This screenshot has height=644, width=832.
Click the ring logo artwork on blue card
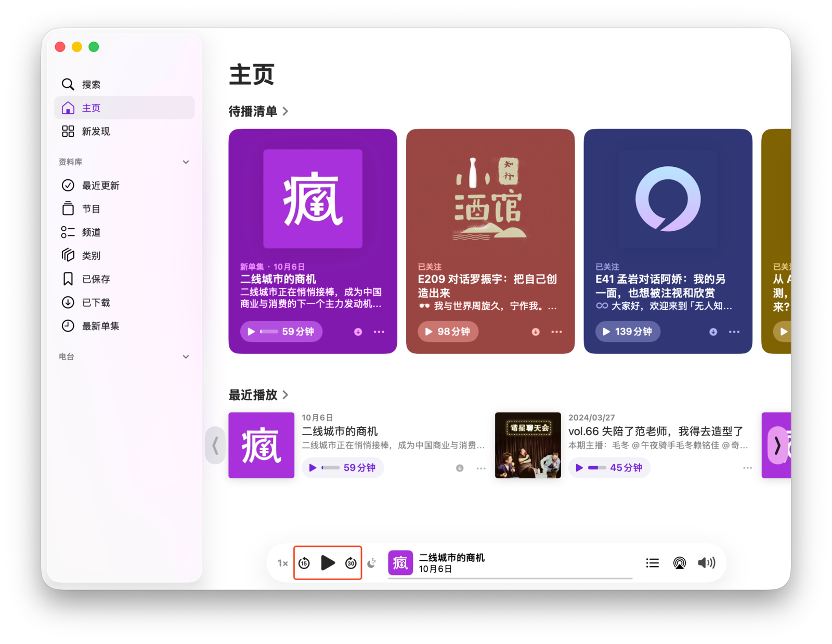[668, 199]
